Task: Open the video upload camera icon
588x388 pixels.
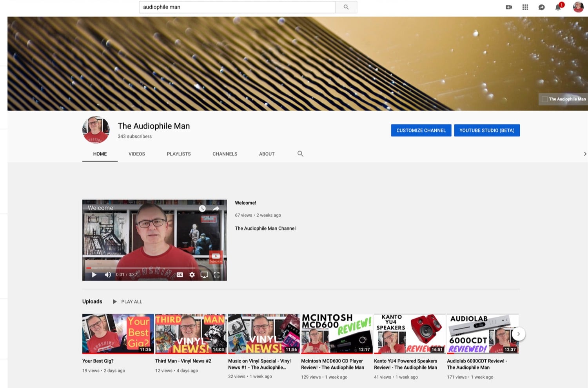Action: (509, 7)
